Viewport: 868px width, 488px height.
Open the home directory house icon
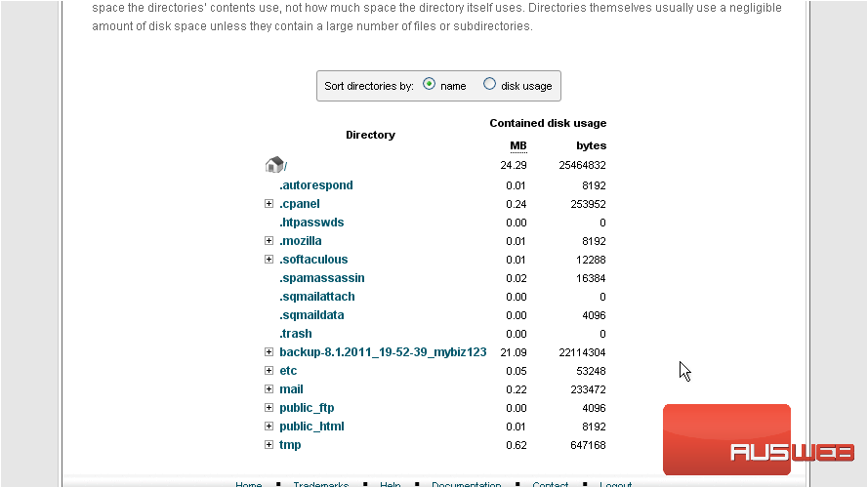coord(274,164)
